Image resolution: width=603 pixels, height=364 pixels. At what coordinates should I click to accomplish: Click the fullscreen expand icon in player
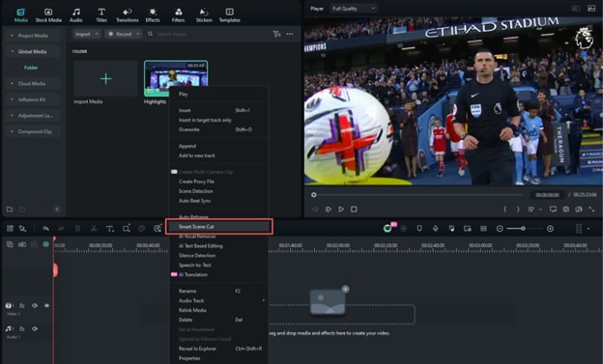[591, 210]
